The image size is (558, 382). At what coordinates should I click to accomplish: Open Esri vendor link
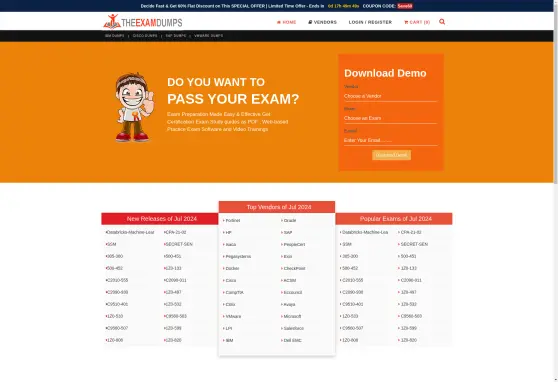click(288, 257)
